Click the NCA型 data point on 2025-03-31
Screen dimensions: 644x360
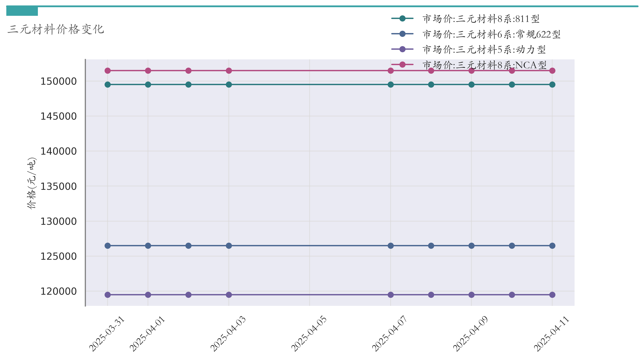point(108,71)
